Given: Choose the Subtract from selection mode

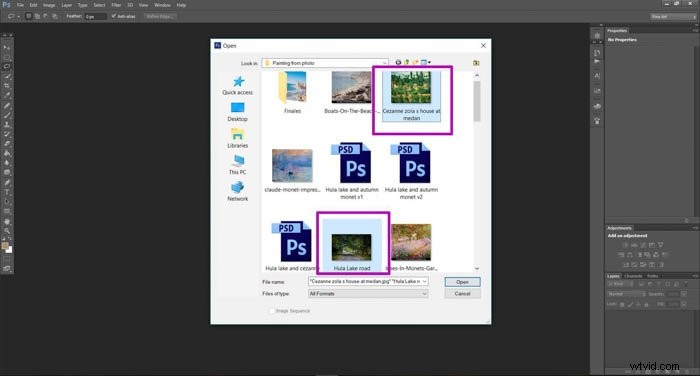Looking at the screenshot, I should [46, 16].
